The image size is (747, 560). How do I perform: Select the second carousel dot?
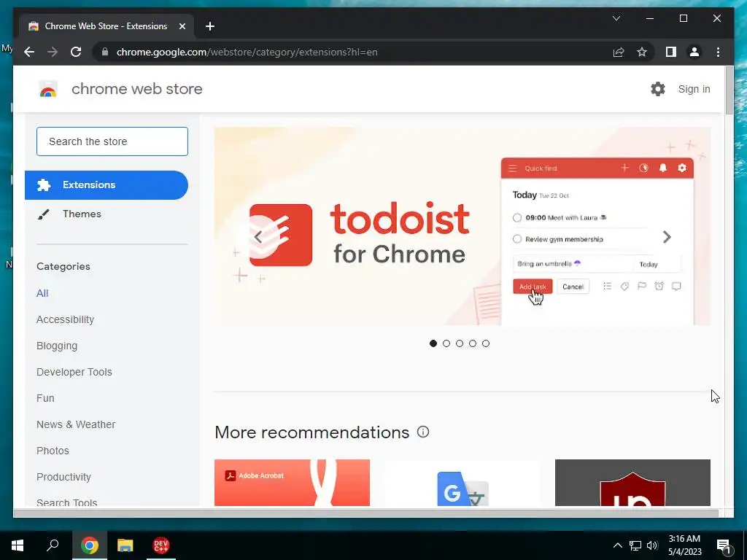pyautogui.click(x=446, y=343)
